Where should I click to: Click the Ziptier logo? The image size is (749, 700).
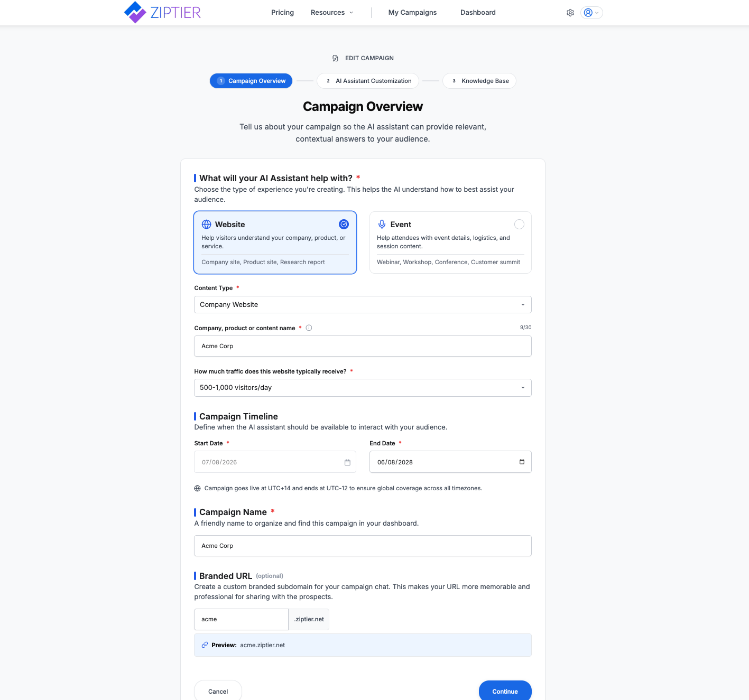162,12
